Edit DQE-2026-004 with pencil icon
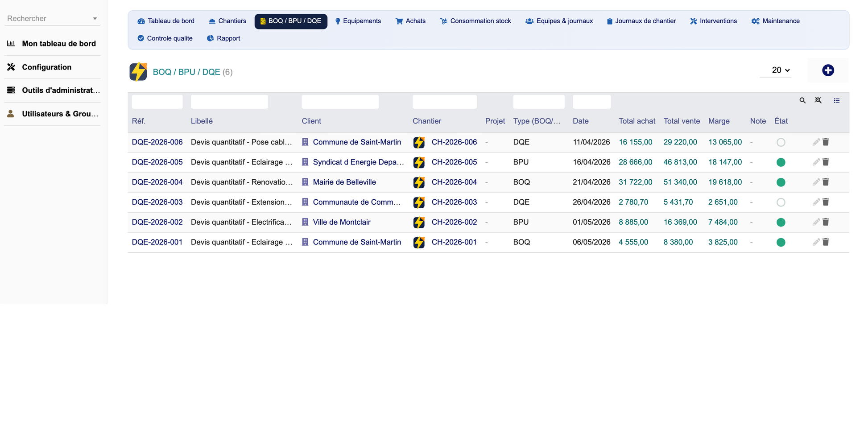This screenshot has height=437, width=868. [816, 182]
